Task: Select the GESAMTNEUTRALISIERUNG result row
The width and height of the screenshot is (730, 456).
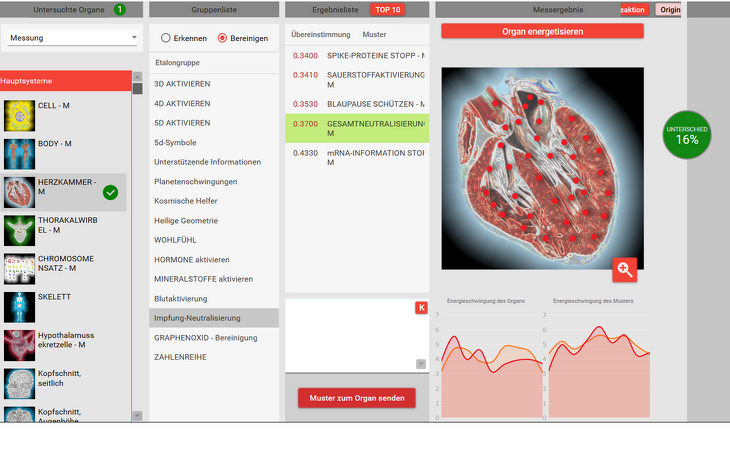Action: [356, 128]
